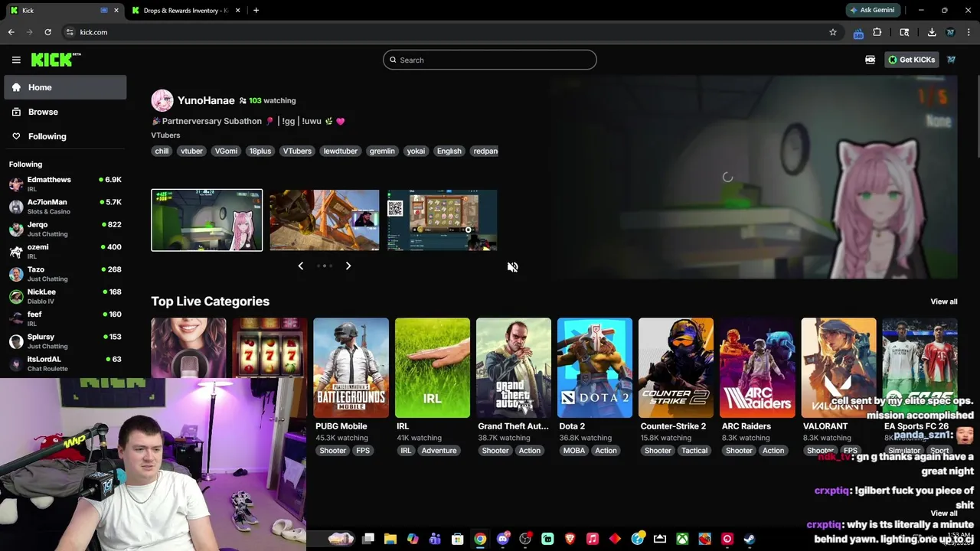This screenshot has height=551, width=980.
Task: Click the browser back arrow
Action: 11,32
